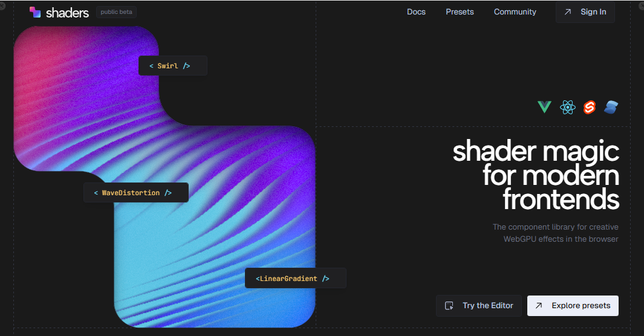Image resolution: width=644 pixels, height=336 pixels.
Task: Click the 'WebGPU effects in the browser' text
Action: [x=561, y=239]
